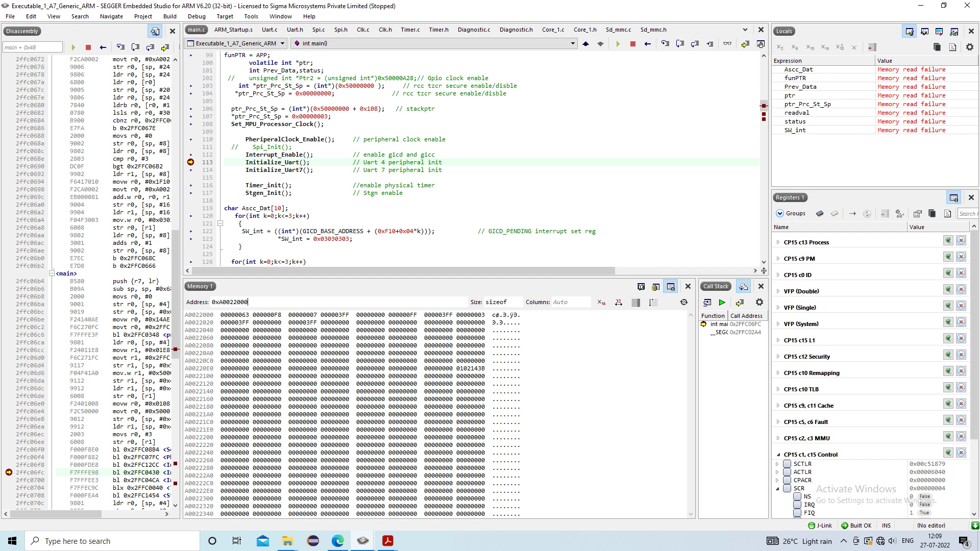The image size is (980, 551).
Task: Refresh the Memory 1 view
Action: (x=684, y=303)
